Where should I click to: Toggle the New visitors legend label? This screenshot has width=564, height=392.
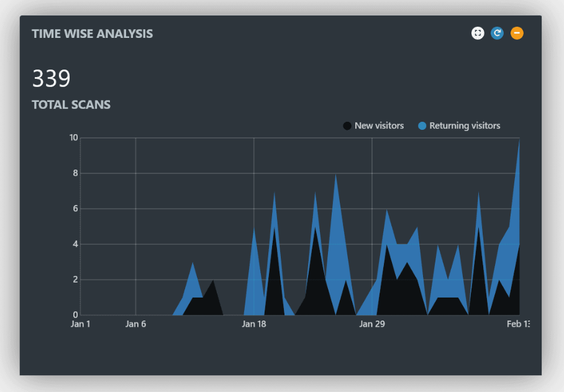[379, 126]
